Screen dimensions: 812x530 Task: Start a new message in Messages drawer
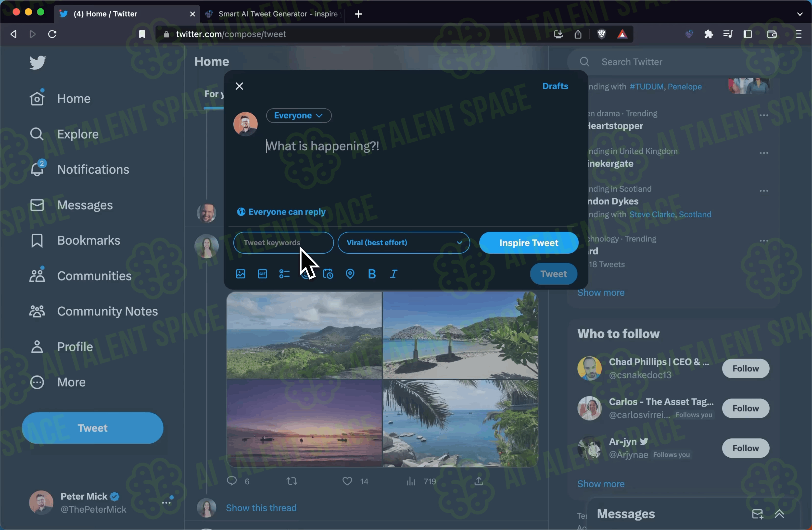(757, 514)
